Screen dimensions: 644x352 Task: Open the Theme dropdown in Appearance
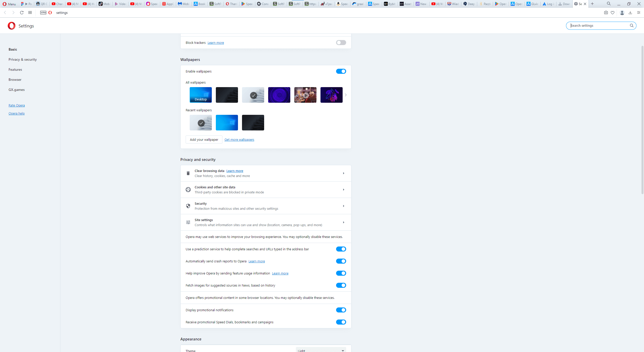click(321, 350)
